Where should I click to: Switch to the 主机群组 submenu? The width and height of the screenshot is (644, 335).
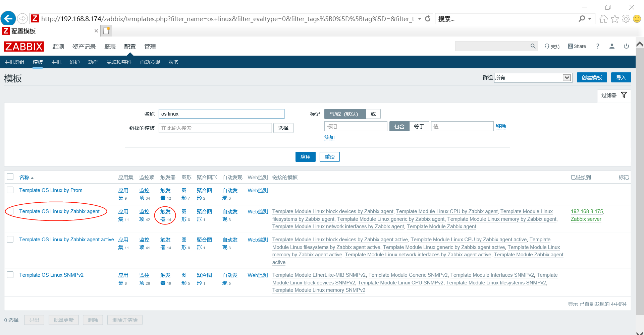coord(14,62)
